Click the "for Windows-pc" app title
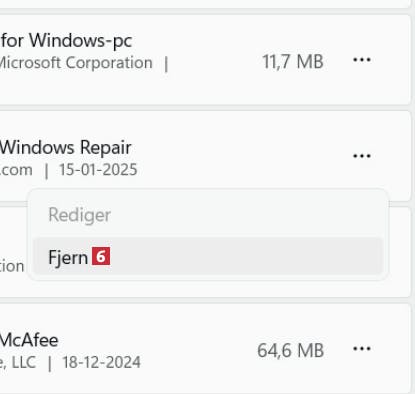Image resolution: width=415 pixels, height=394 pixels. click(66, 41)
